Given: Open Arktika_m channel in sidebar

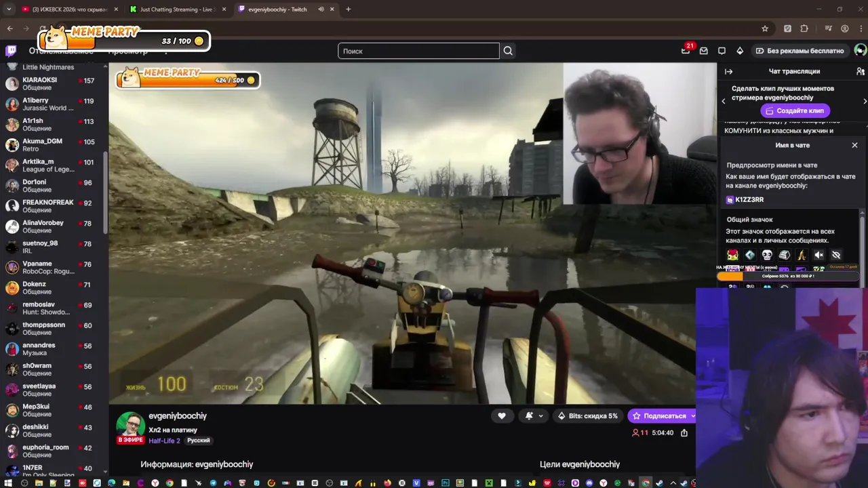Looking at the screenshot, I should click(x=54, y=165).
